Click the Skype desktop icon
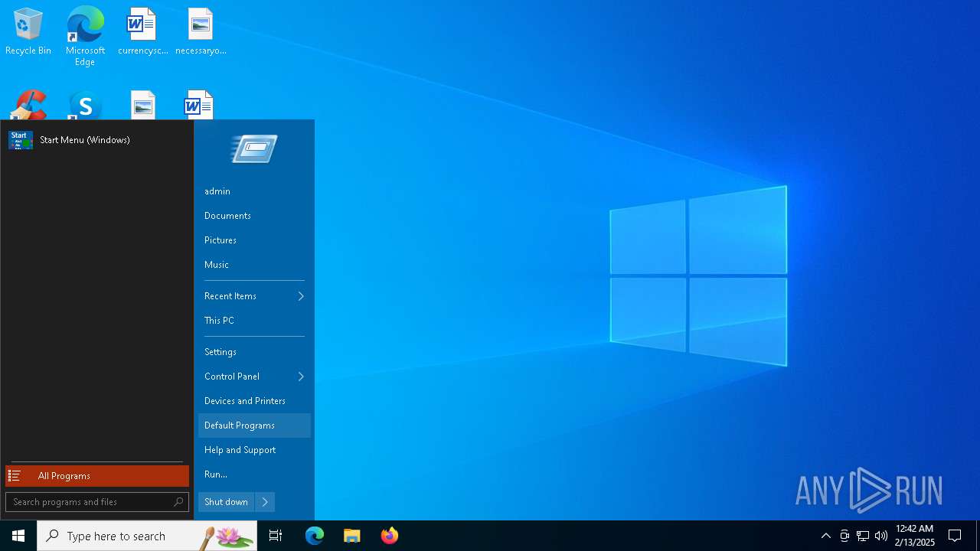This screenshot has height=551, width=980. (x=85, y=106)
